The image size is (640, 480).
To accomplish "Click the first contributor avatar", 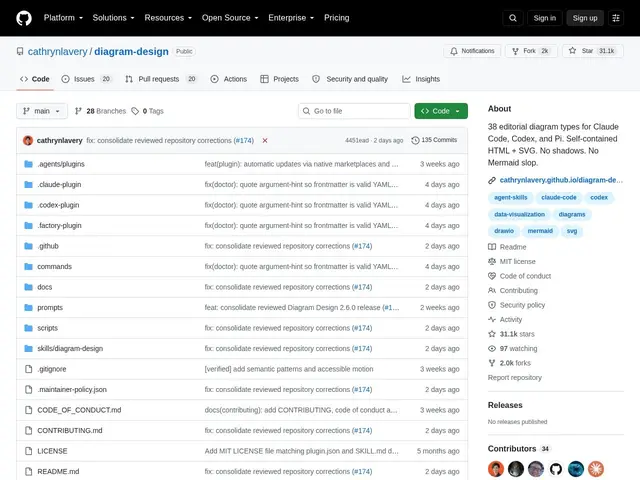I will click(496, 469).
